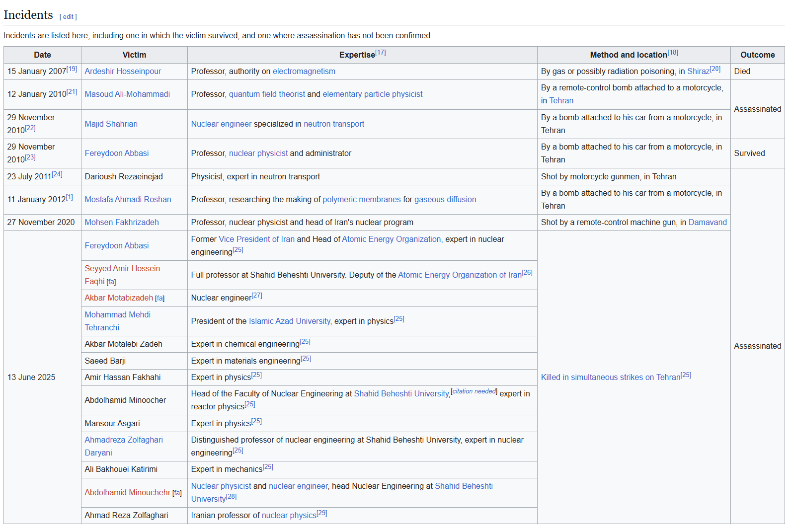
Task: Click the 13 June 2025 date cell
Action: [42, 378]
